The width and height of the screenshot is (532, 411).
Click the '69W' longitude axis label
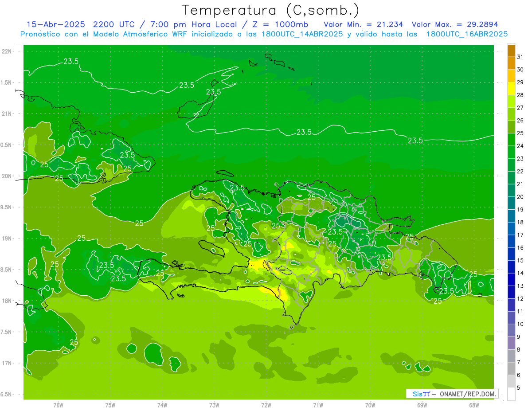[422, 405]
